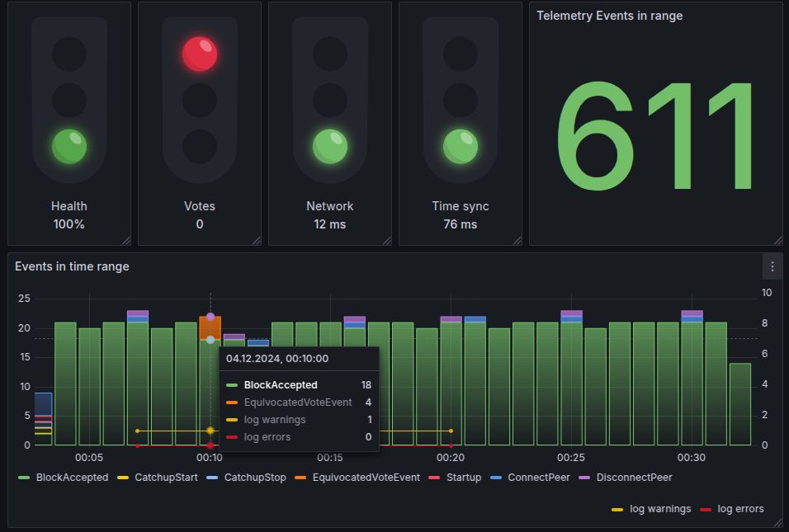Click the Events in time range title
This screenshot has height=532, width=789.
72,266
